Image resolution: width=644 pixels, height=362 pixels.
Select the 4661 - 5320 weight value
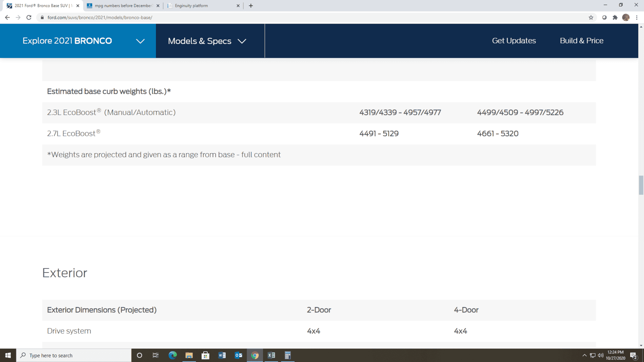(x=498, y=133)
